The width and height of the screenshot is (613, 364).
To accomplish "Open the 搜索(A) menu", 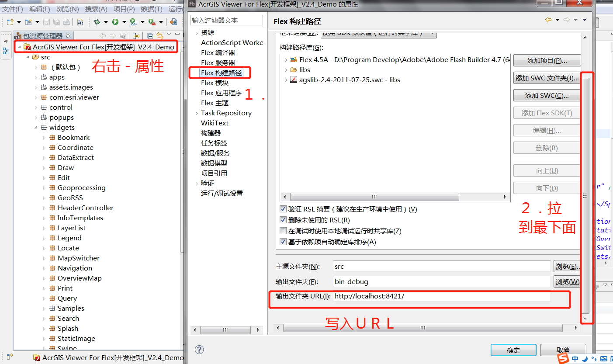I will 96,9.
